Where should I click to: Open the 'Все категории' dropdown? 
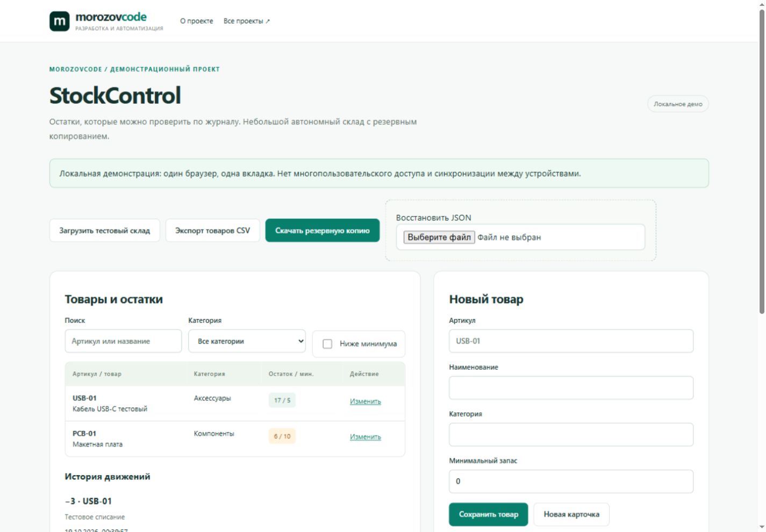point(247,341)
